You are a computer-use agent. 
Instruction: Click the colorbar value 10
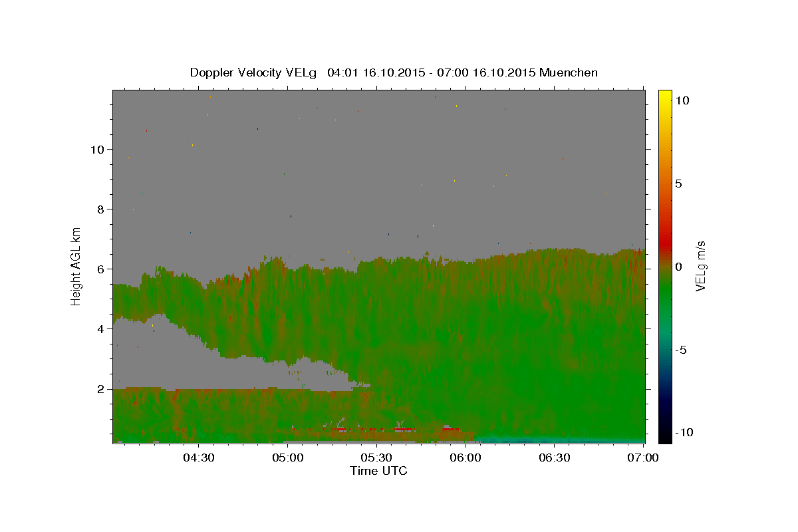[682, 100]
